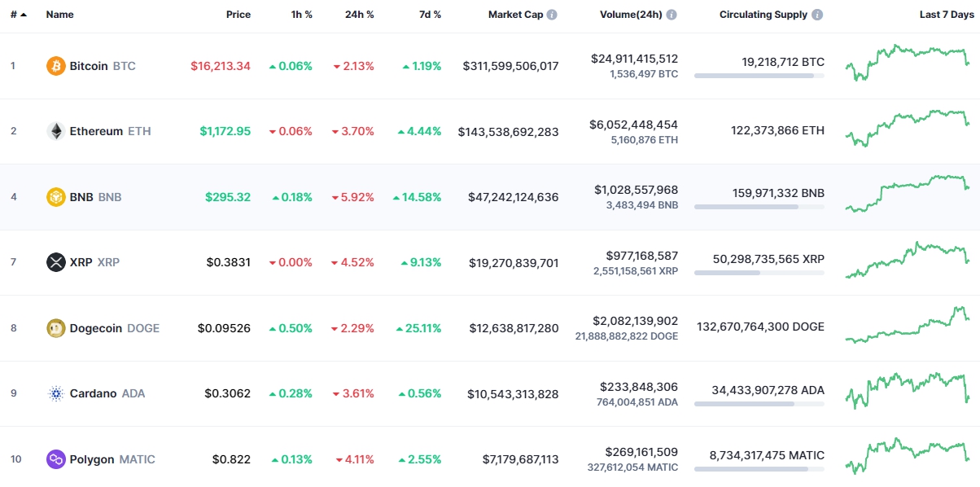Click Bitcoin market cap $311,599,506,017

511,66
